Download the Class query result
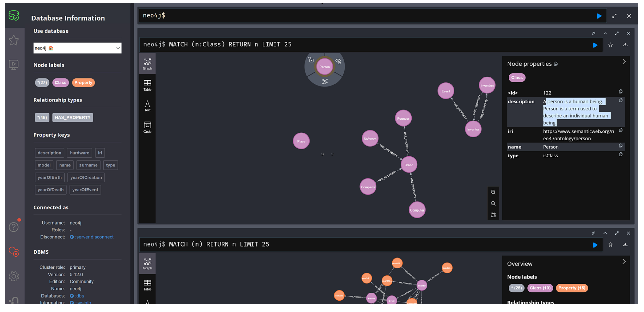This screenshot has width=644, height=312. coord(625,45)
